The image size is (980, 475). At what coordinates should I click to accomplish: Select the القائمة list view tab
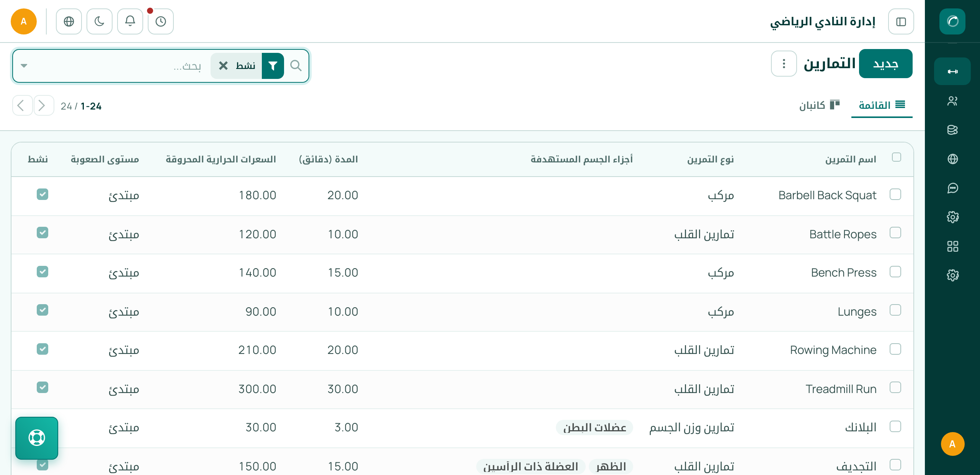pos(882,105)
